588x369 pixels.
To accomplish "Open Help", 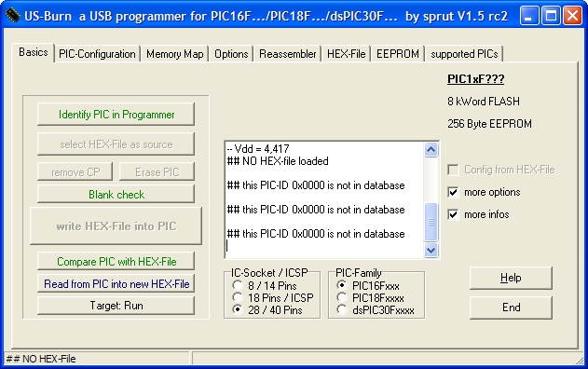I will [x=511, y=278].
